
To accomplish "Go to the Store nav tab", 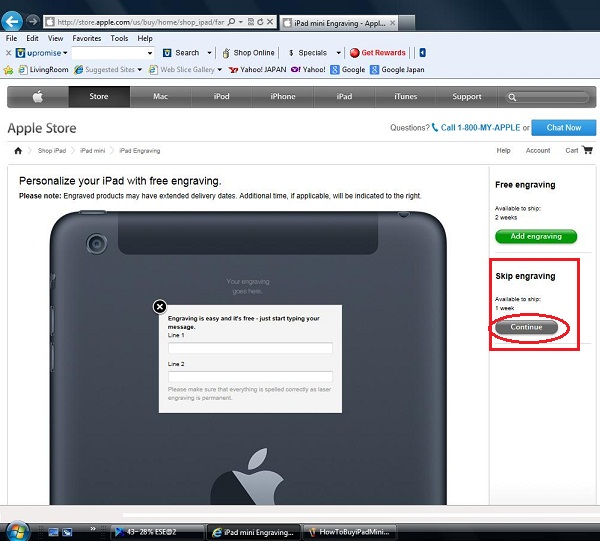I will click(x=99, y=96).
